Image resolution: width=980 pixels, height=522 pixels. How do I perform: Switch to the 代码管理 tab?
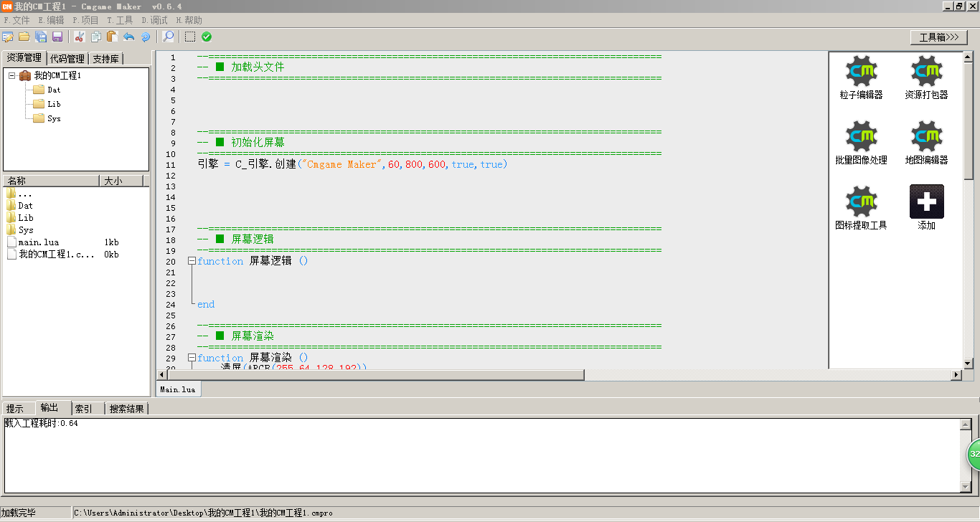67,59
